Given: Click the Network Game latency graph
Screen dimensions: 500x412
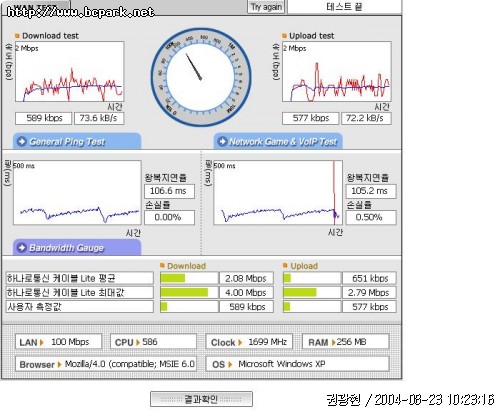Looking at the screenshot, I should click(278, 192).
